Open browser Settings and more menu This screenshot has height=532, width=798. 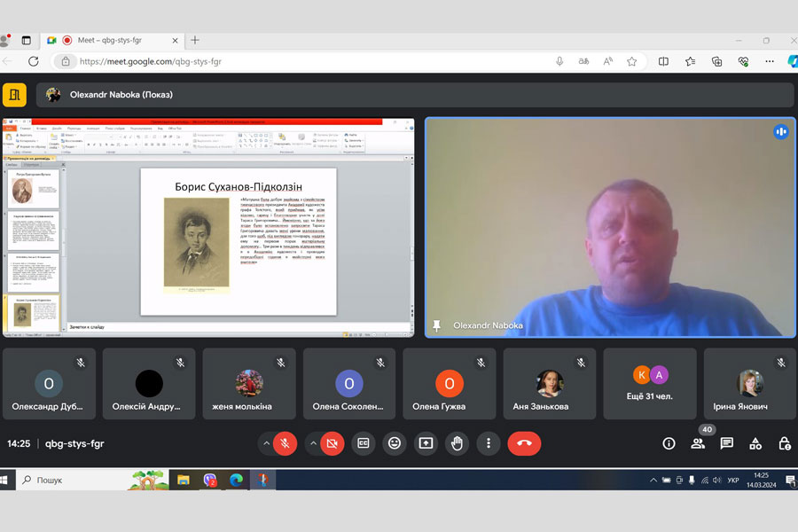(x=770, y=61)
